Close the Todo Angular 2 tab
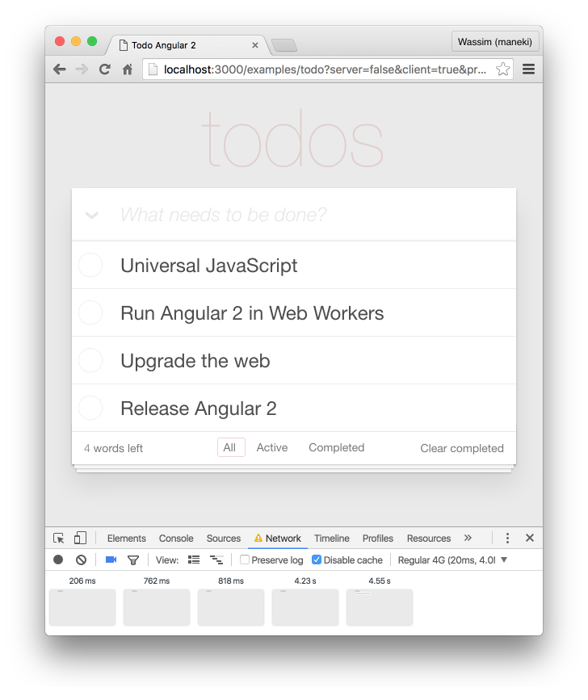 coord(255,45)
